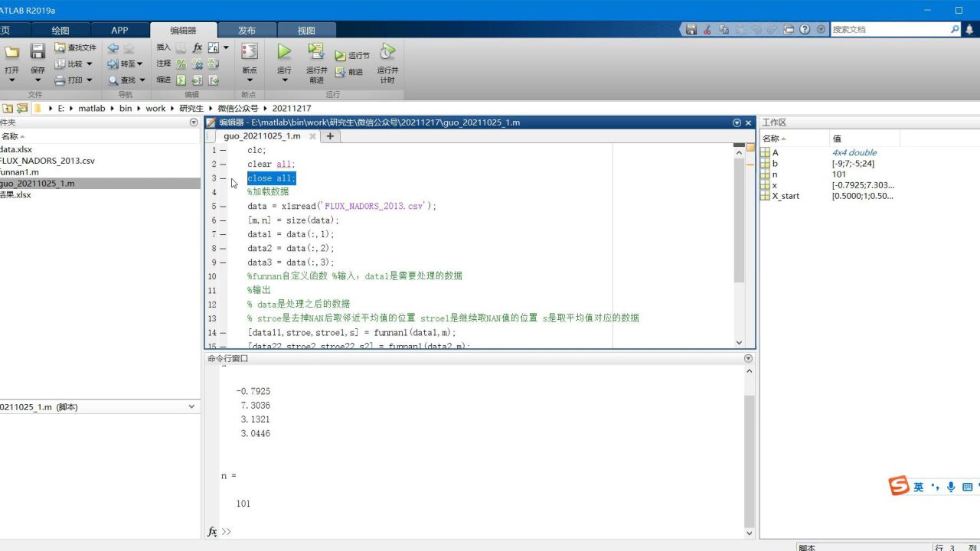This screenshot has width=980, height=551.
Task: Click the plus new document tab button
Action: pos(330,136)
